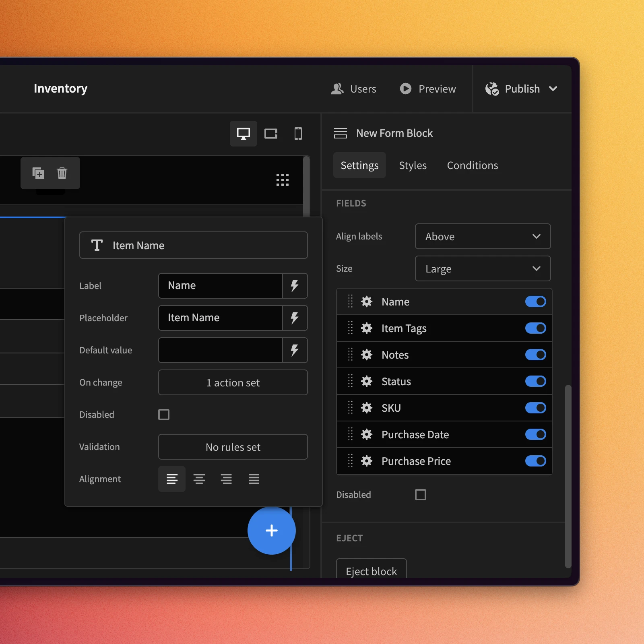Open binding lightning bolt for Placeholder
Viewport: 644px width, 644px height.
(x=295, y=318)
